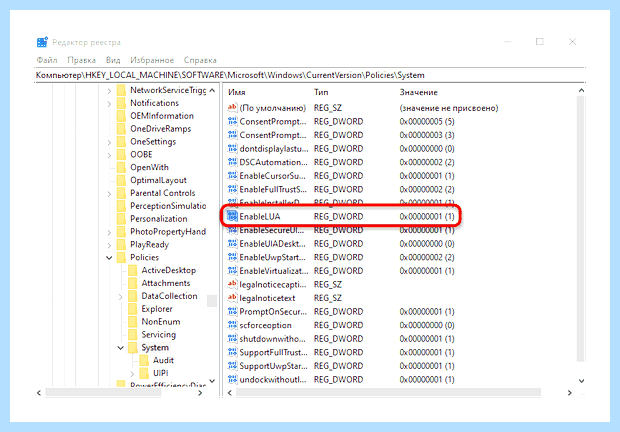Click the values pane horizontal scrollbar thumb
The image size is (620, 432).
pos(388,392)
